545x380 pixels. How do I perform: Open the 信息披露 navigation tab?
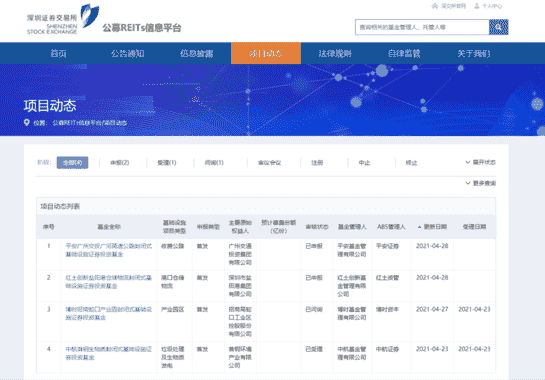click(x=196, y=54)
